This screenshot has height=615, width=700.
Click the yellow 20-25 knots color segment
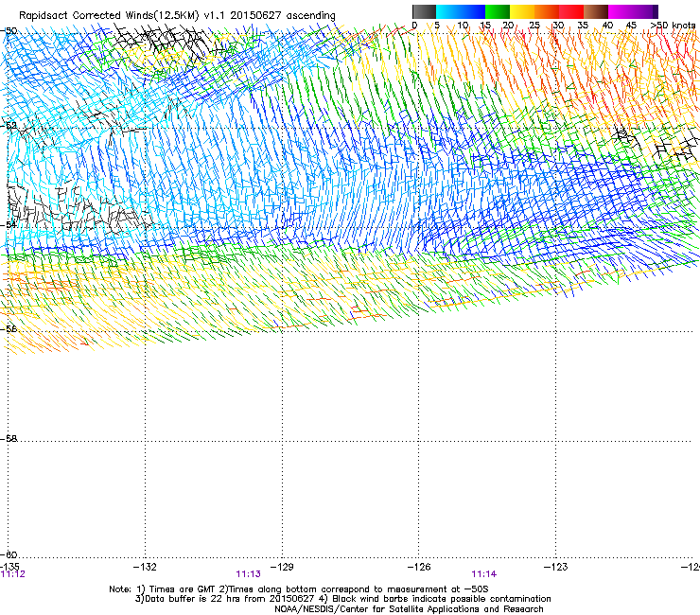click(x=522, y=11)
